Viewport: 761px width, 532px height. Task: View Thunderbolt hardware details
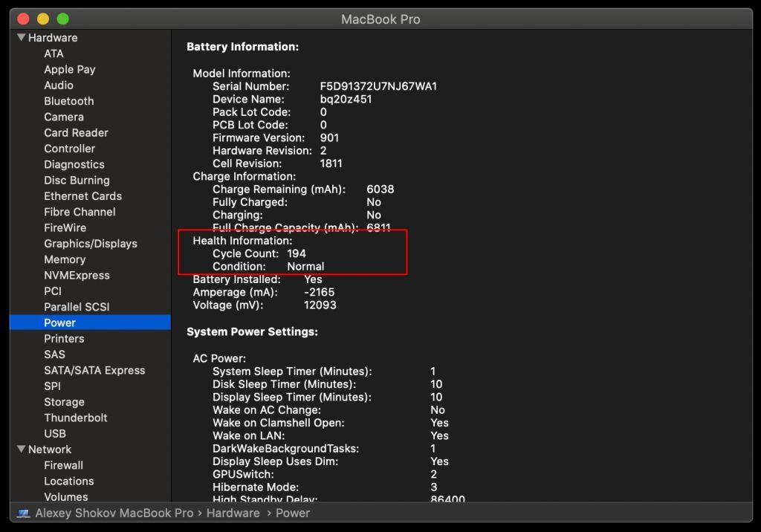coord(75,418)
